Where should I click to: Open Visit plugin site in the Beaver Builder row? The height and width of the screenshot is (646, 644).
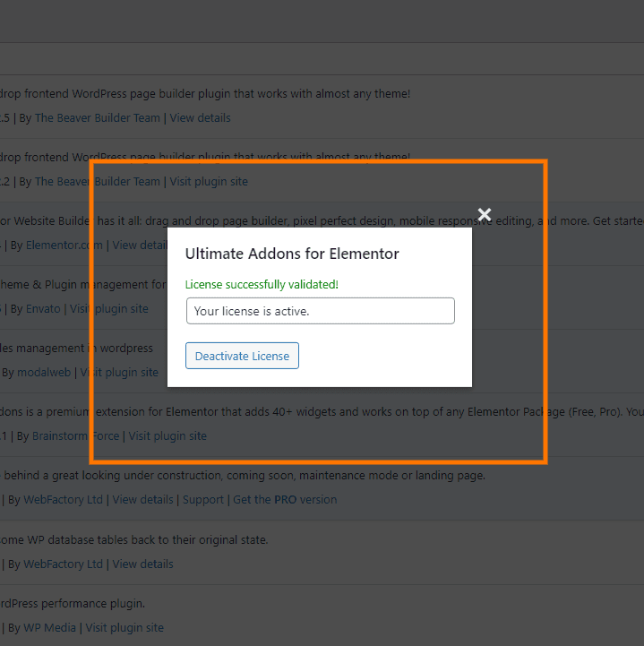(209, 181)
